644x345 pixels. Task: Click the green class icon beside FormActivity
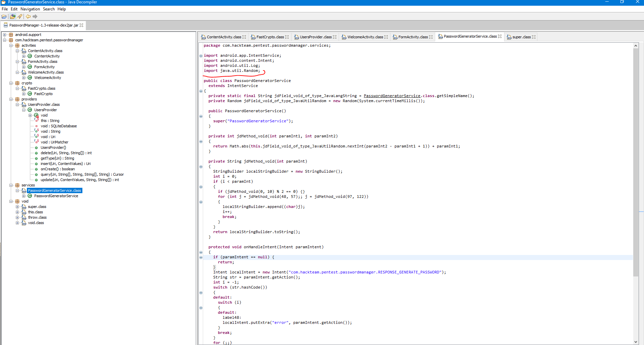click(30, 67)
